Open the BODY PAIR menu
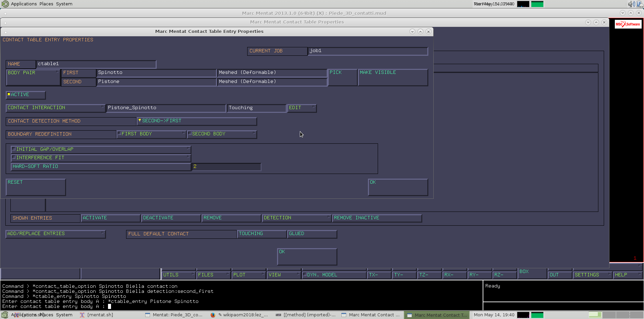This screenshot has height=319, width=644. pos(33,78)
